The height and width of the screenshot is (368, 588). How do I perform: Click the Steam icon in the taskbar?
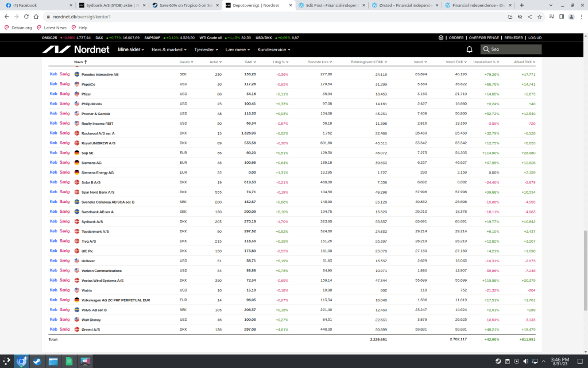[37, 361]
